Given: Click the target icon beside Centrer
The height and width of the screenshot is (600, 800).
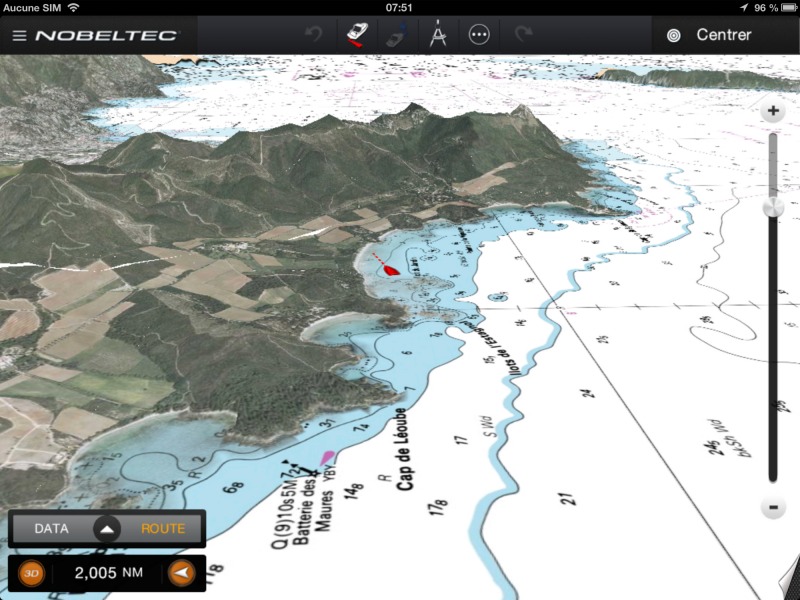Looking at the screenshot, I should 674,35.
